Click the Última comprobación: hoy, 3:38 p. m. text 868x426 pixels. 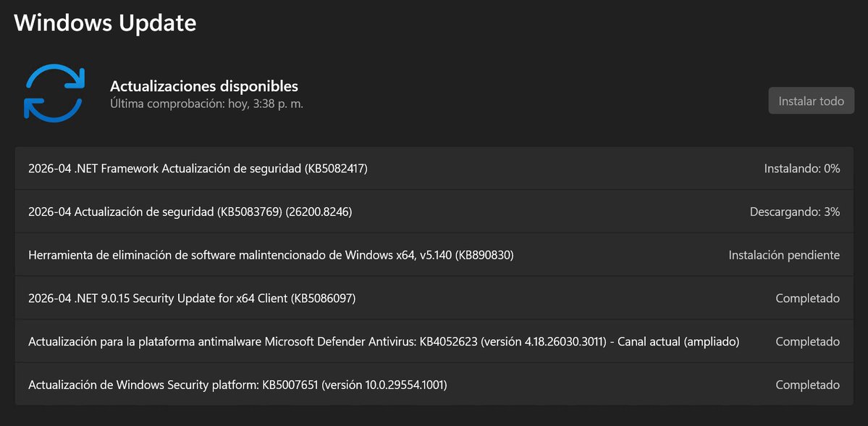[x=206, y=104]
